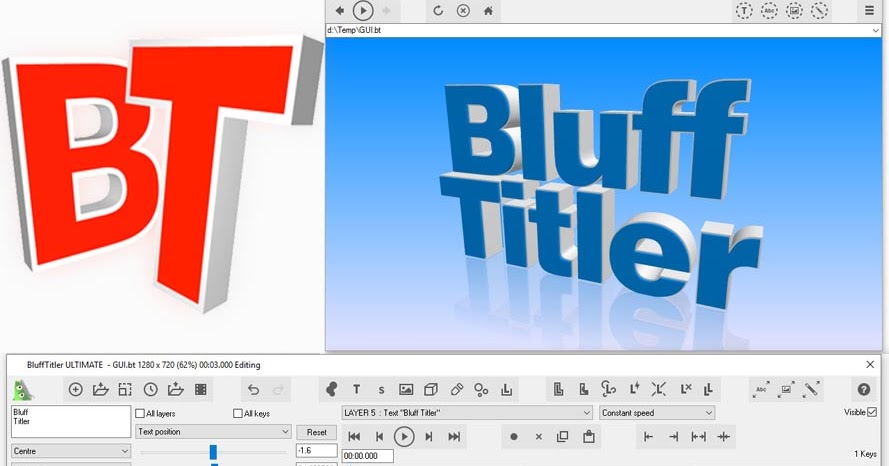Open the LAYER 5 layer selector dropdown
Screen dimensions: 889x466
467,413
